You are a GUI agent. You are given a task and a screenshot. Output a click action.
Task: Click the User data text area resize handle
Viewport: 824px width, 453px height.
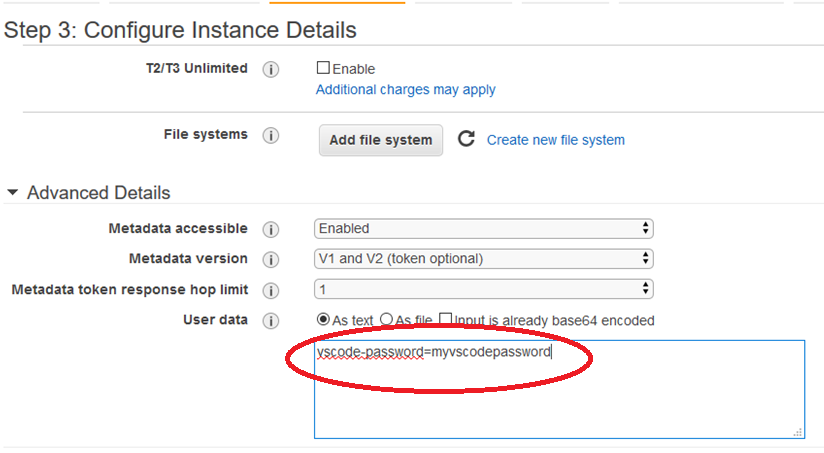[798, 432]
